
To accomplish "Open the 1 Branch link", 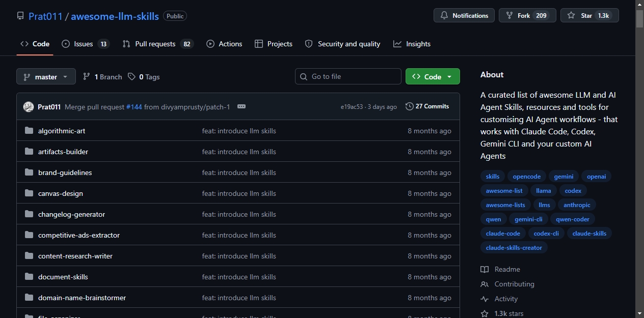I will (102, 77).
